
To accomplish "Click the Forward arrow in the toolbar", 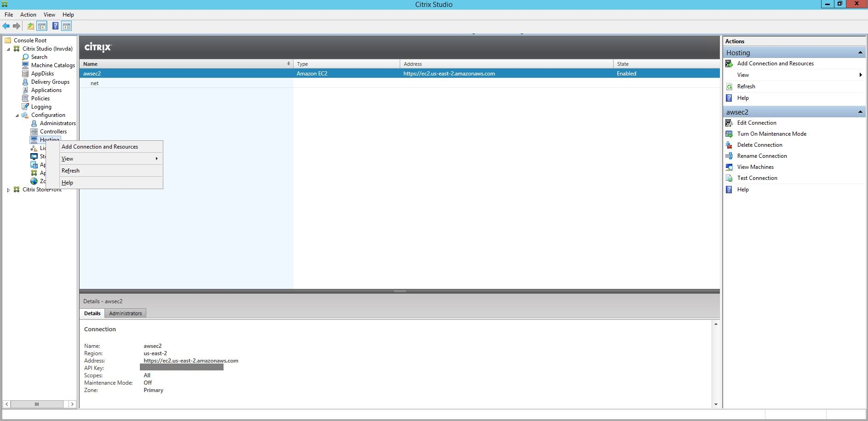I will pos(17,26).
